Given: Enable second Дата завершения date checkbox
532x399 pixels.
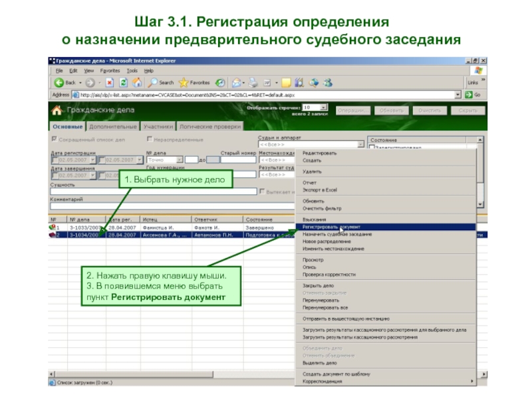Looking at the screenshot, I should coord(102,176).
